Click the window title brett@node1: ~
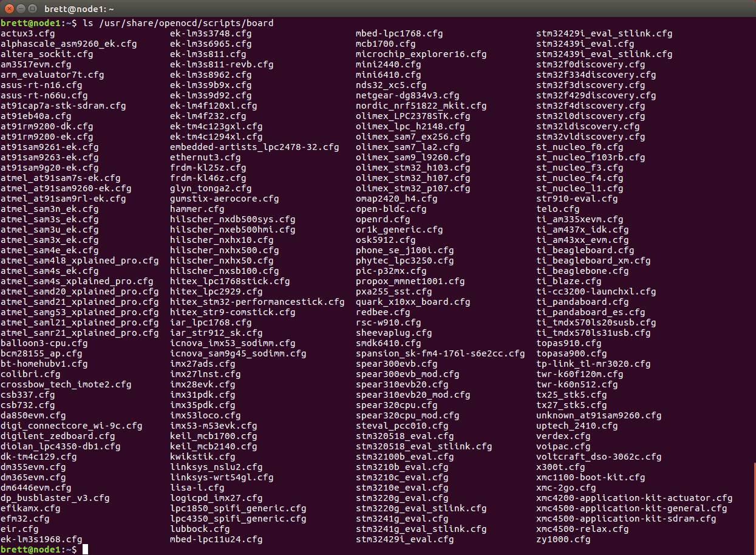The image size is (756, 555). tap(80, 9)
